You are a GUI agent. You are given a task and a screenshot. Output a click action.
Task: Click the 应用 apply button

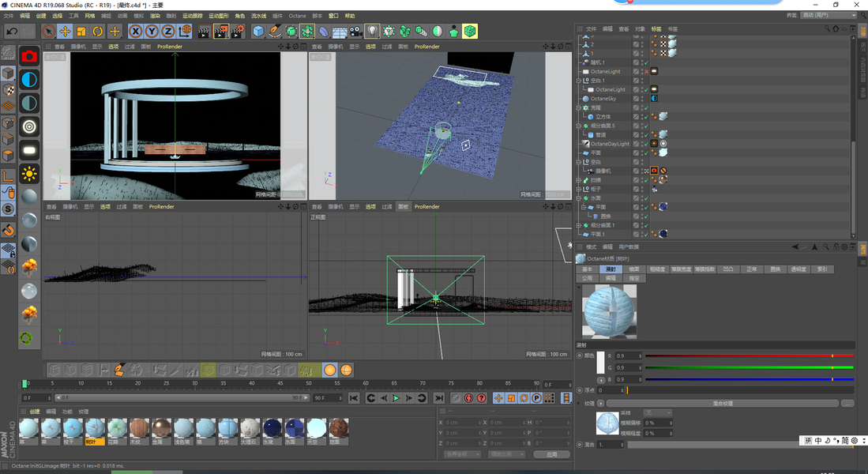[x=551, y=454]
